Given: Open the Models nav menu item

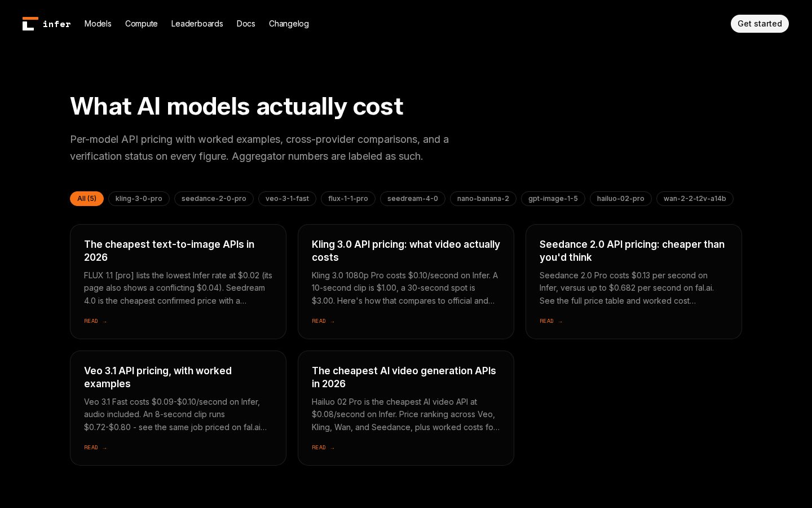Looking at the screenshot, I should point(98,24).
